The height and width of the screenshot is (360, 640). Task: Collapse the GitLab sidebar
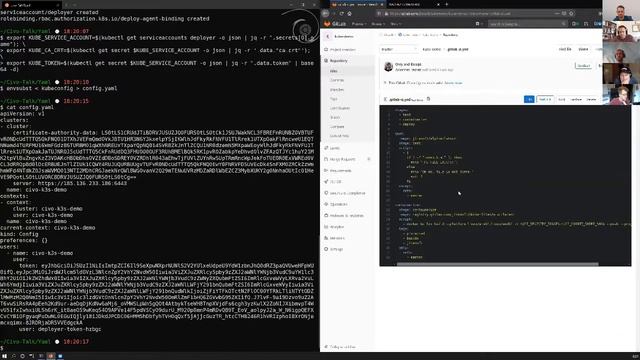pyautogui.click(x=340, y=347)
